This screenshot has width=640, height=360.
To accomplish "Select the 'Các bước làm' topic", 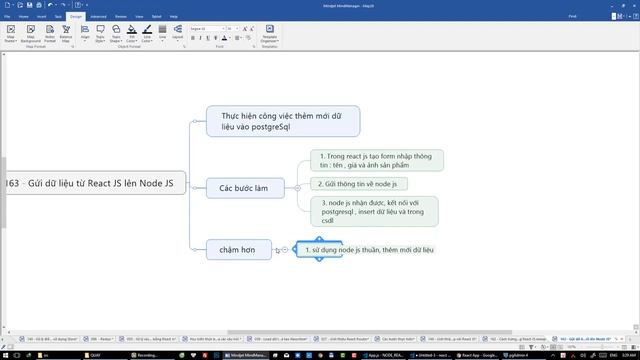I will tap(245, 188).
